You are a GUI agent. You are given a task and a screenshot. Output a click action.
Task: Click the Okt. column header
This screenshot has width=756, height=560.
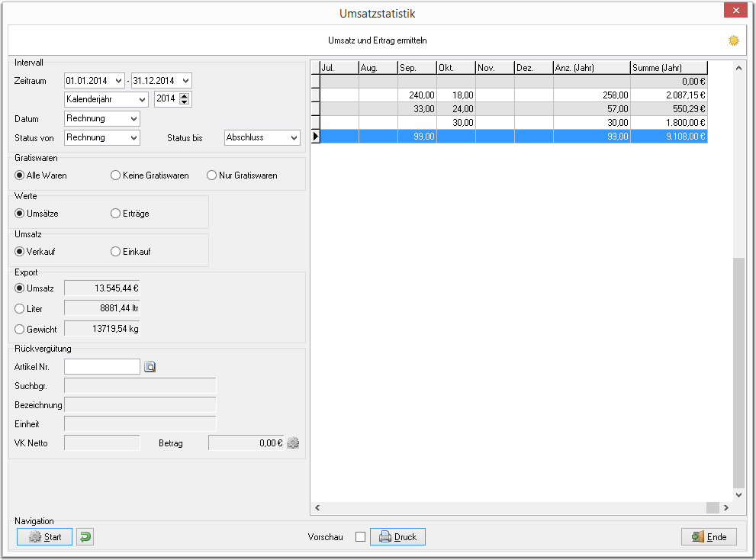[x=456, y=68]
